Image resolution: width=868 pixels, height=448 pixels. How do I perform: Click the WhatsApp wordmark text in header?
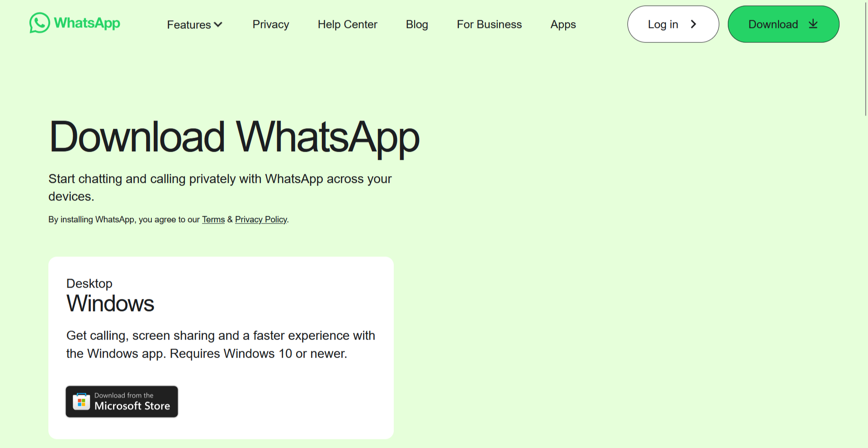[x=87, y=23]
